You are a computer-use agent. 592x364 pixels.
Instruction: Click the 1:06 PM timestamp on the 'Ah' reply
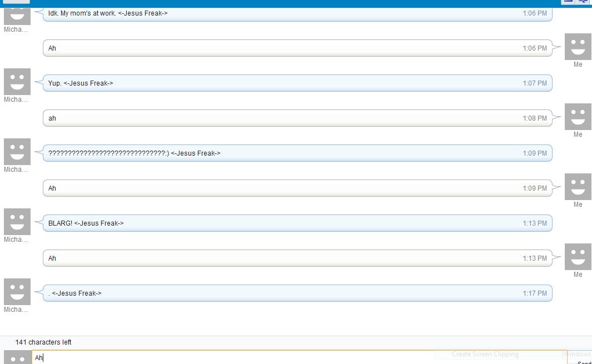pyautogui.click(x=535, y=48)
